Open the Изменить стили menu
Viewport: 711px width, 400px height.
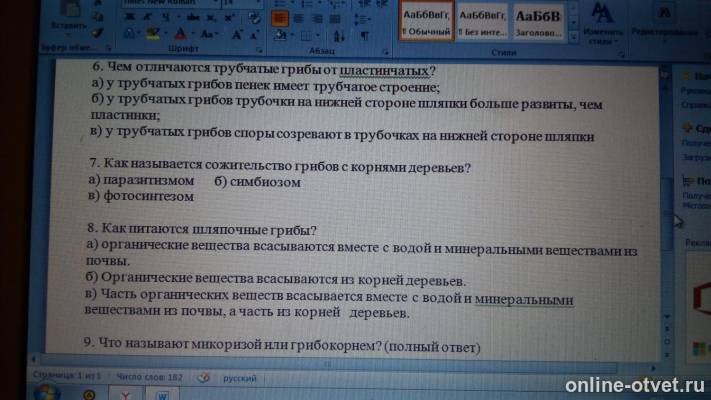pyautogui.click(x=603, y=23)
